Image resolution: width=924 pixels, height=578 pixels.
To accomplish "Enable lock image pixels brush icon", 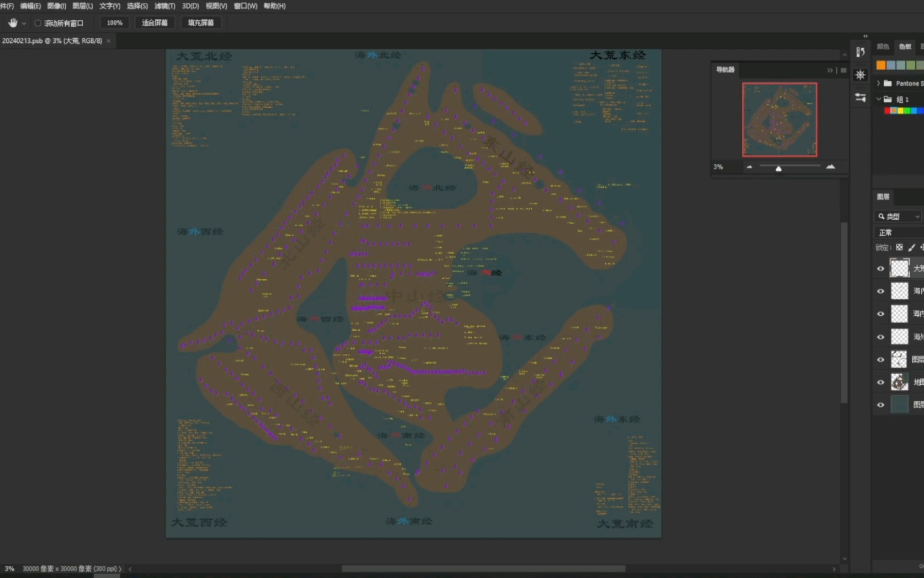I will point(912,247).
